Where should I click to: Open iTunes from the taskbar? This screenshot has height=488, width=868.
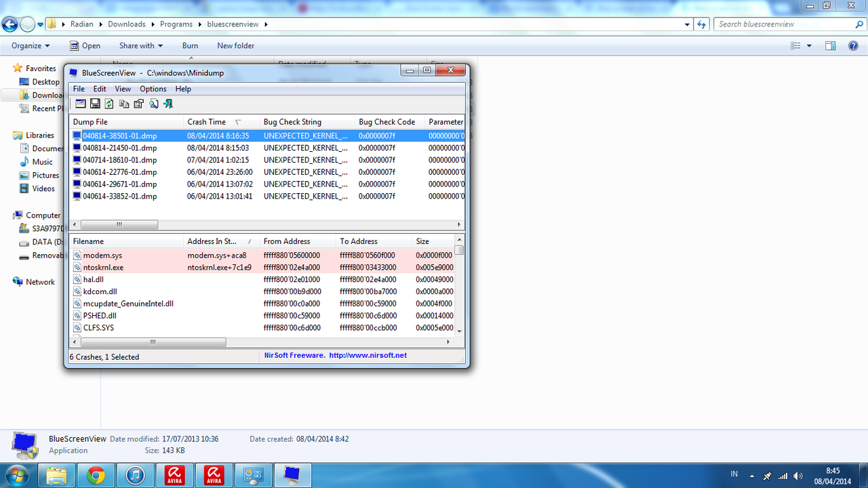[x=136, y=476]
